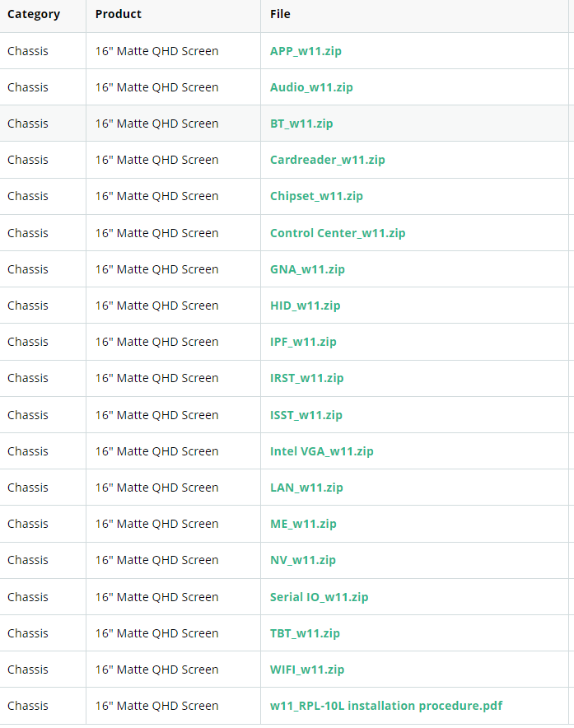Download Cardreader_w11.zip driver

(x=328, y=160)
